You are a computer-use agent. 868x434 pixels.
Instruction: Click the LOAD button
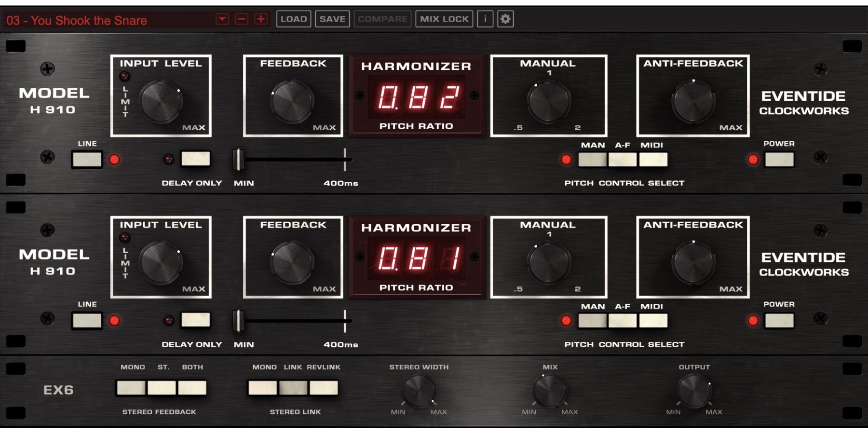pyautogui.click(x=294, y=19)
